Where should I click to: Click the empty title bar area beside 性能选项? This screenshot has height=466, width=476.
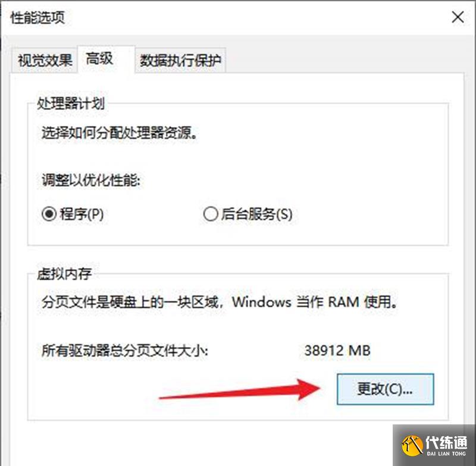(x=255, y=18)
